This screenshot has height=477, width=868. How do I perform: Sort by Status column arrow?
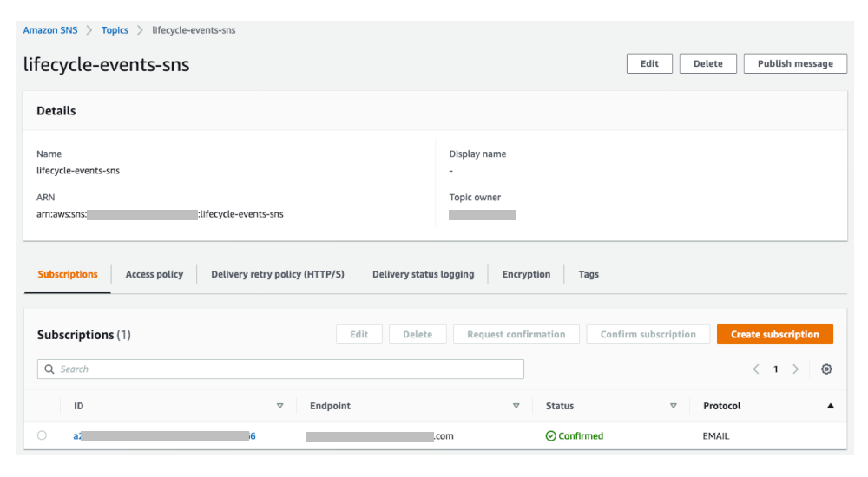(x=674, y=406)
